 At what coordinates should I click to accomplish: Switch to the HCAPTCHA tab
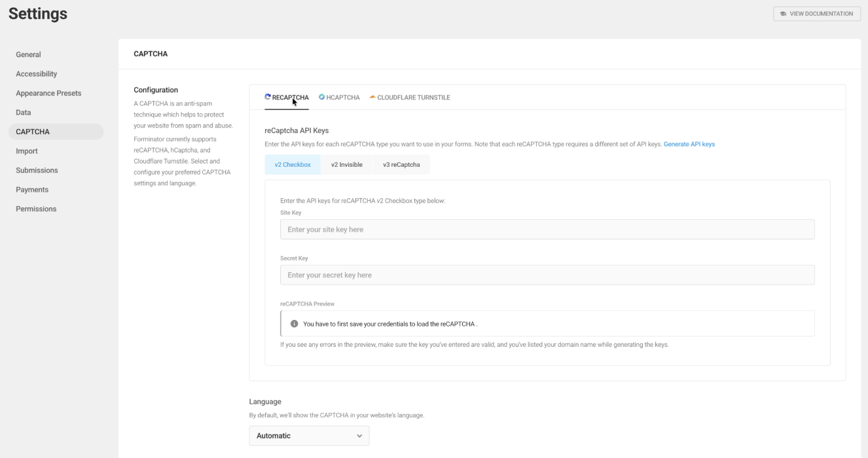[342, 97]
